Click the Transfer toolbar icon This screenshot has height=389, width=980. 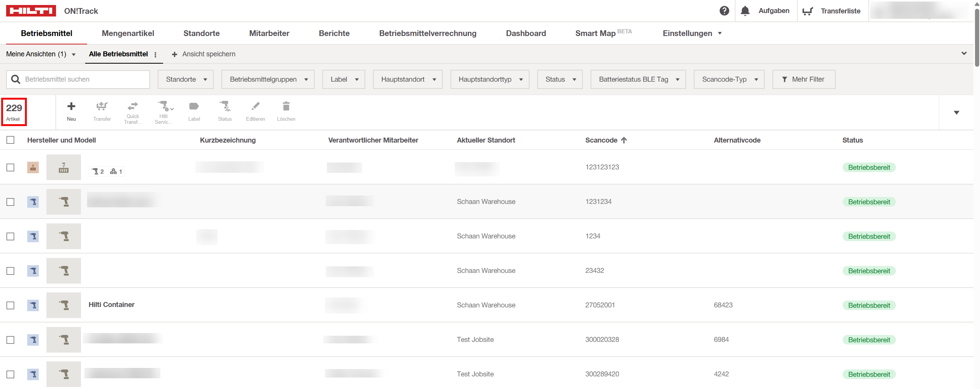tap(102, 107)
